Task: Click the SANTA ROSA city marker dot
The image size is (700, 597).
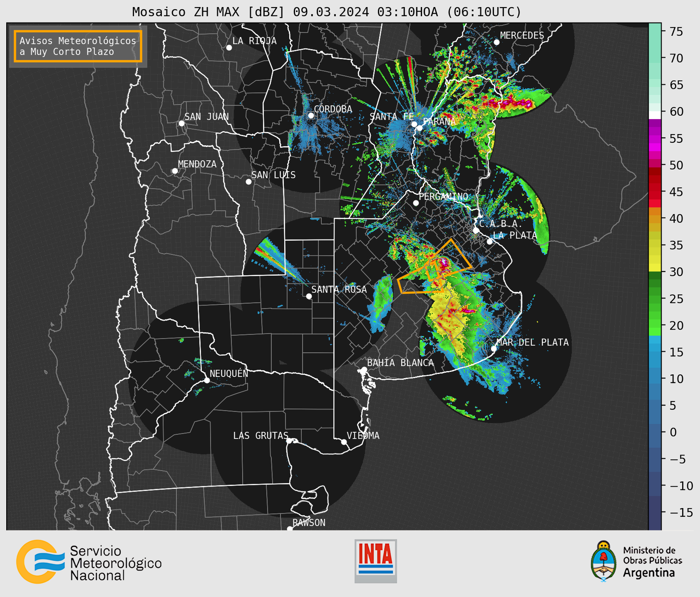Action: click(x=309, y=296)
